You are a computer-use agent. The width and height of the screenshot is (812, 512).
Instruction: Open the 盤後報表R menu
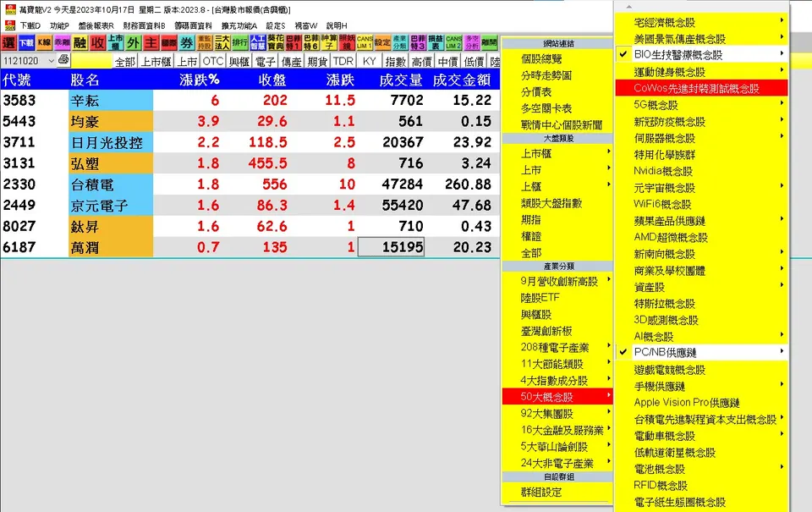[96, 25]
